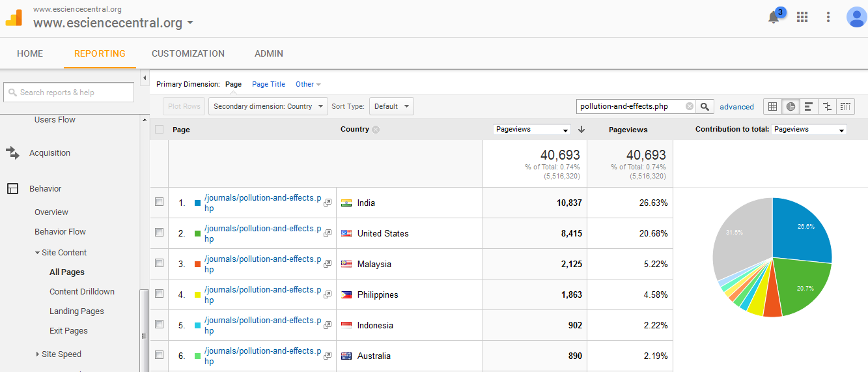Open Philippines row page externally
This screenshot has width=868, height=372.
pos(328,294)
